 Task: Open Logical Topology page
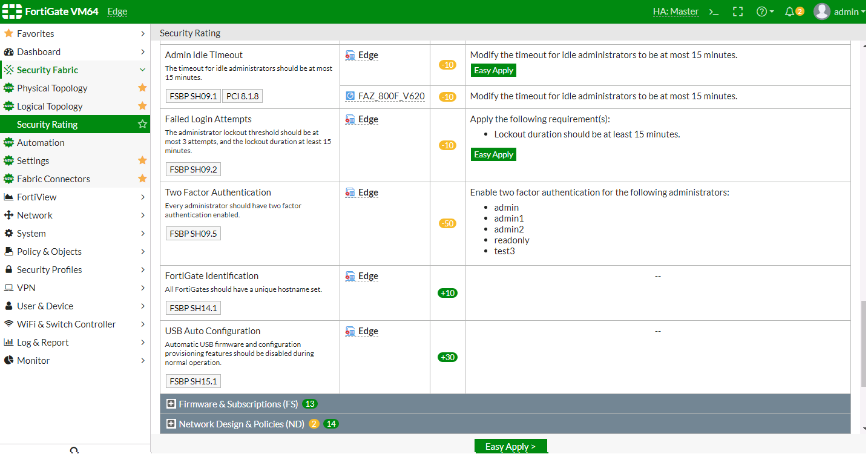(x=50, y=106)
